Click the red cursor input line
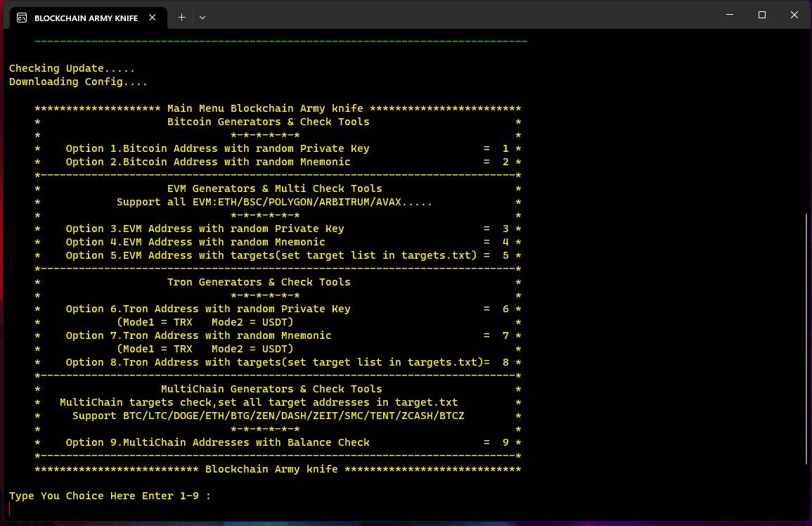Image resolution: width=812 pixels, height=526 pixels. 9,509
